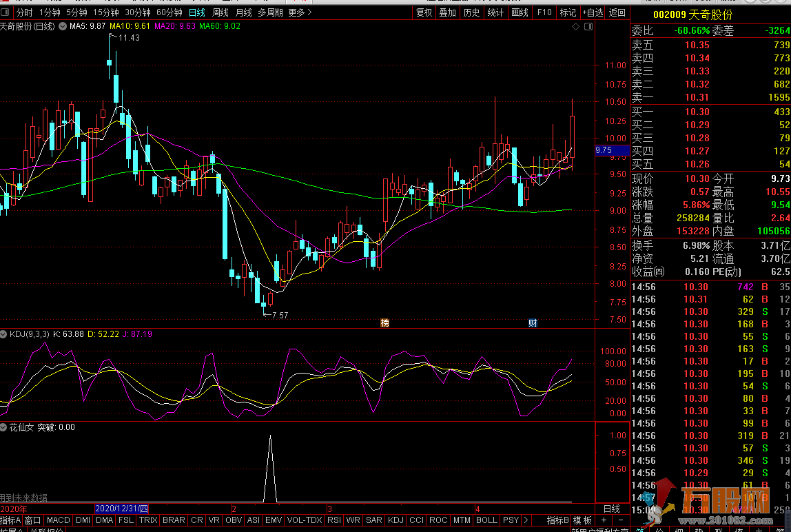791x532 pixels.
Task: Click the minus button to remove indicator pane
Action: [x=621, y=520]
